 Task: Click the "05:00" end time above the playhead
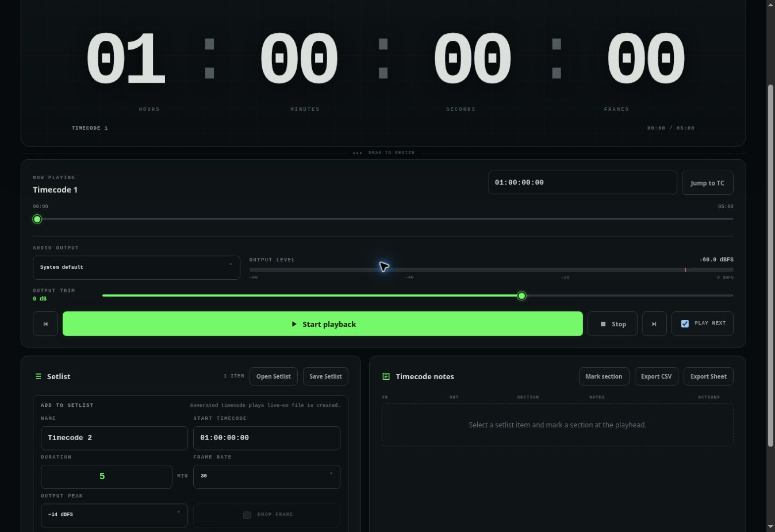pos(726,207)
